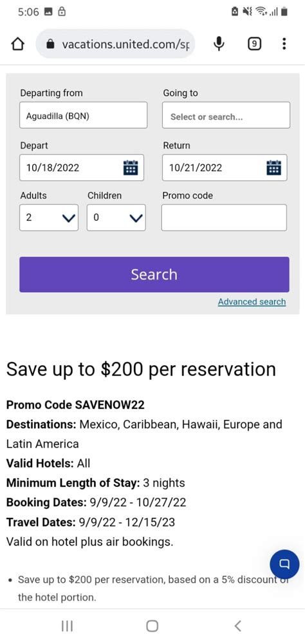Focus the Promo code field
305x644 pixels.
[x=224, y=218]
